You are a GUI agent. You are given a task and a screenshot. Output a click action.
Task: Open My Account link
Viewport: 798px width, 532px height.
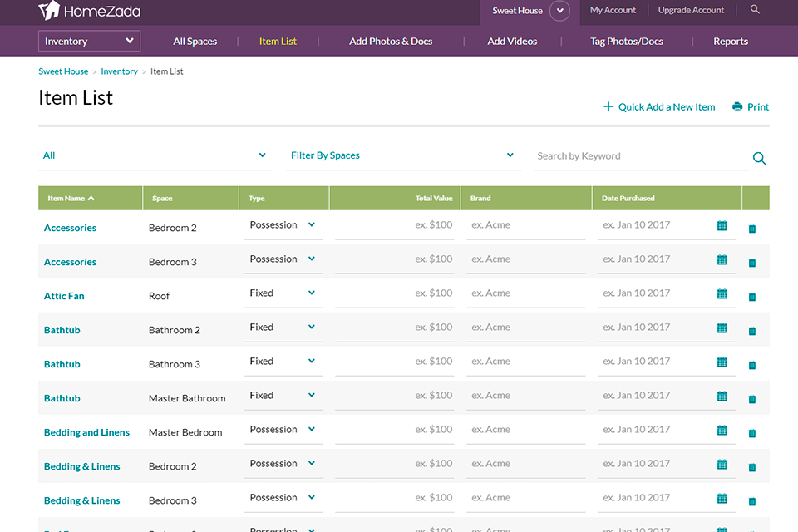click(x=613, y=10)
